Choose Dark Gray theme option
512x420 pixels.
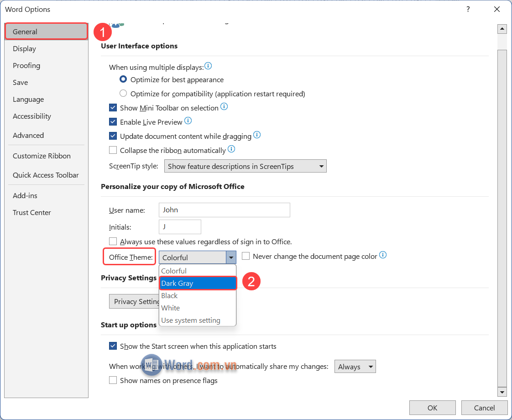click(198, 283)
